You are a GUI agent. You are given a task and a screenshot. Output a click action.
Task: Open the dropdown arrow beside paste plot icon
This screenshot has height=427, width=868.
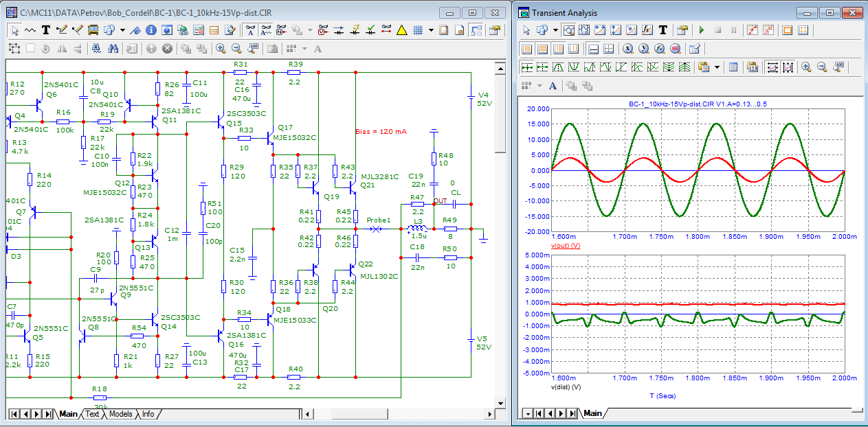[717, 67]
